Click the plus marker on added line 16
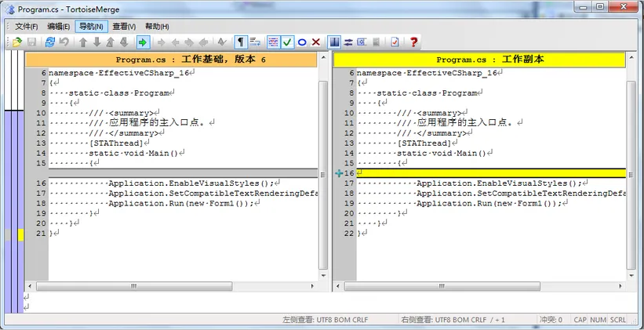The height and width of the screenshot is (330, 644). [x=339, y=173]
